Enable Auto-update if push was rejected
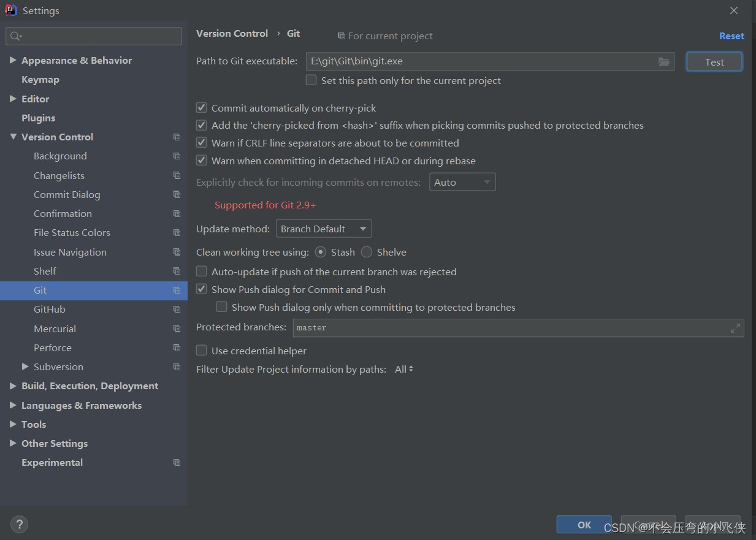The image size is (756, 540). 201,271
